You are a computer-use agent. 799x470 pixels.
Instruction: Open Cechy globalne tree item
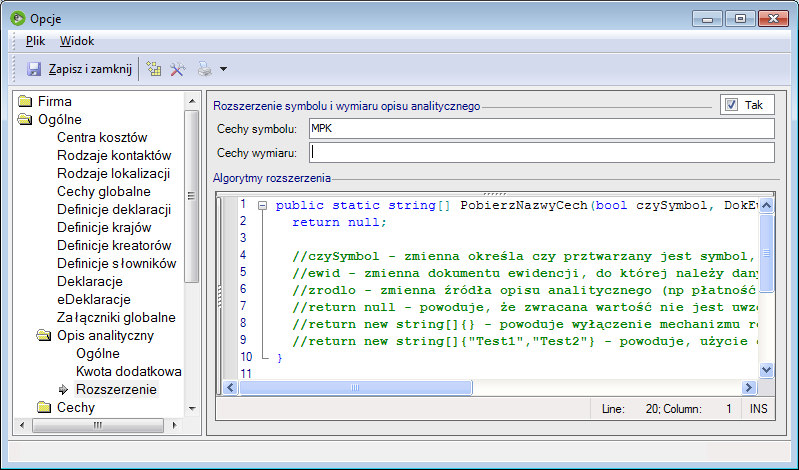point(104,191)
